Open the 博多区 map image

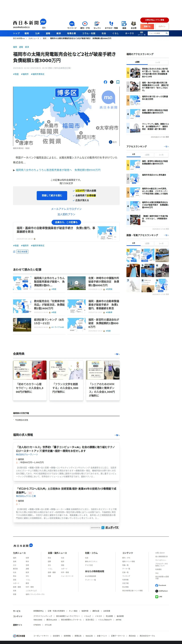66,116
